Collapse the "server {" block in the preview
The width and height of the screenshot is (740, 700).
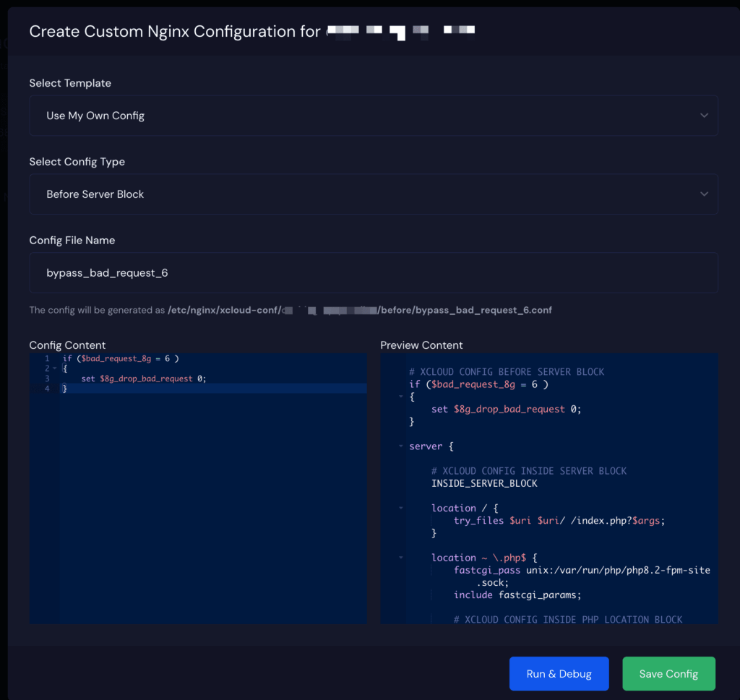401,446
